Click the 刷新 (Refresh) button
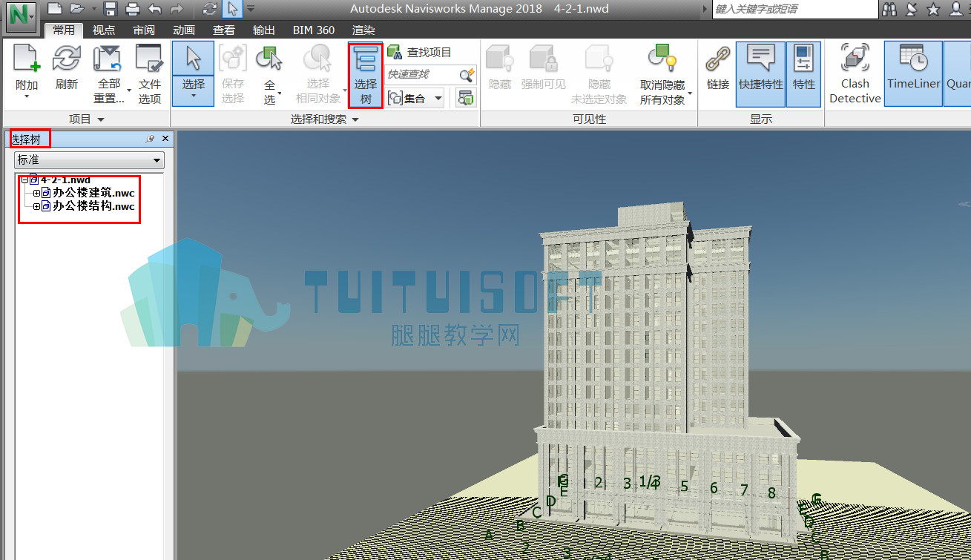Image resolution: width=971 pixels, height=560 pixels. coord(67,67)
